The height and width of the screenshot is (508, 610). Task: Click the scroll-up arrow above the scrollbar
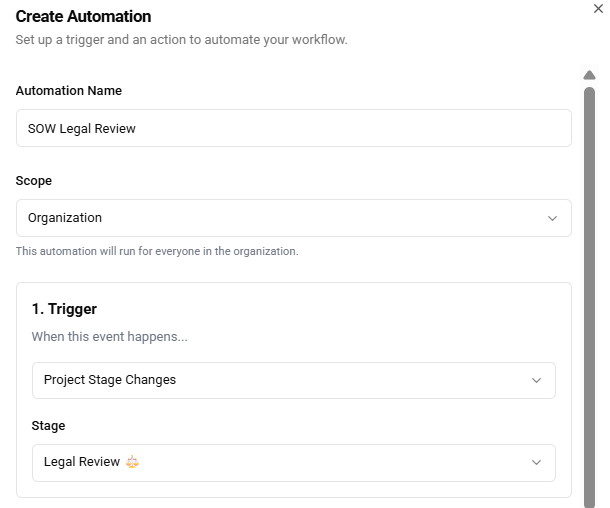(589, 75)
